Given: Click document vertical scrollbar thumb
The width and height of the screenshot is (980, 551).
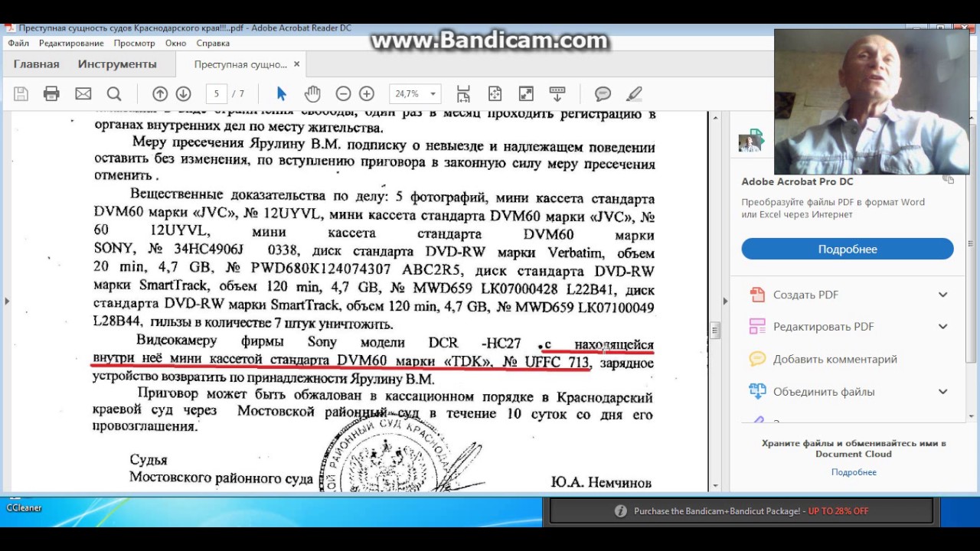Looking at the screenshot, I should coord(715,331).
